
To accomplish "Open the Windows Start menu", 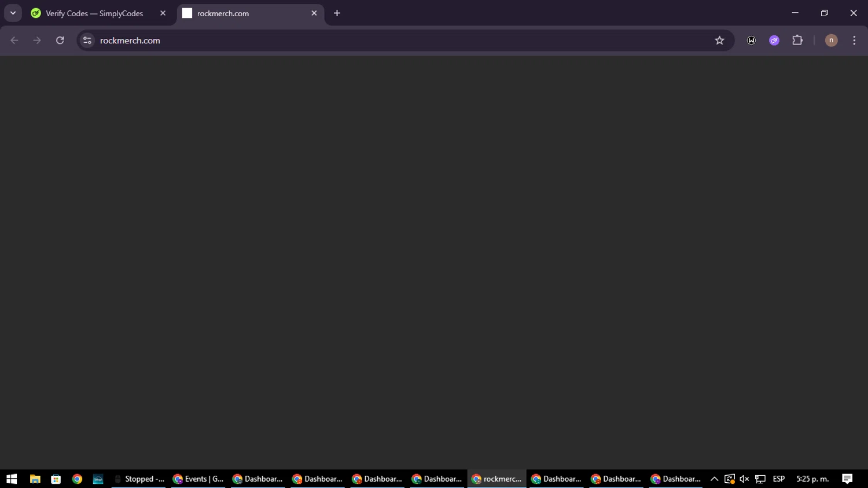I will click(12, 479).
